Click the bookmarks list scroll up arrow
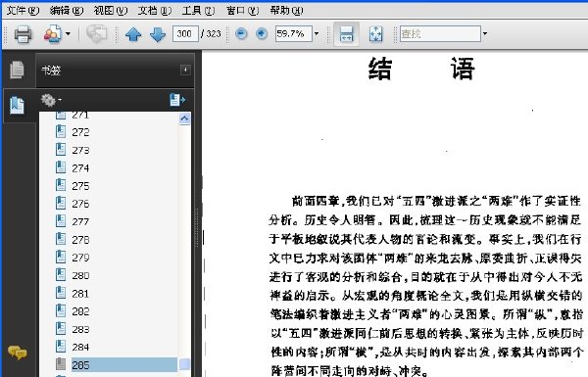The height and width of the screenshot is (377, 588). [x=184, y=118]
